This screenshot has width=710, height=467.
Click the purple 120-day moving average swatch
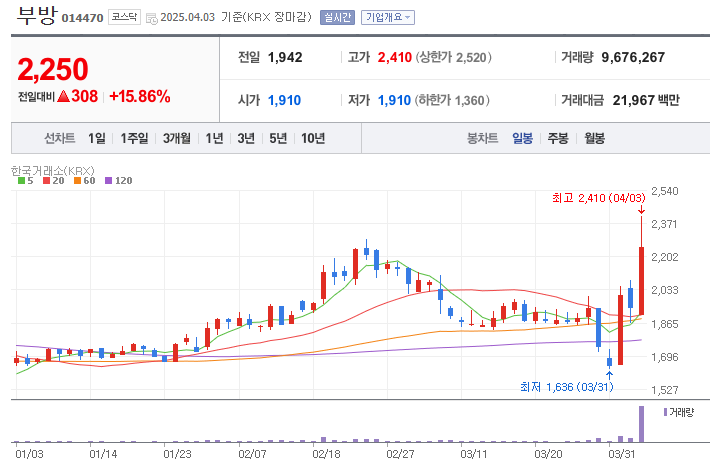(x=108, y=181)
